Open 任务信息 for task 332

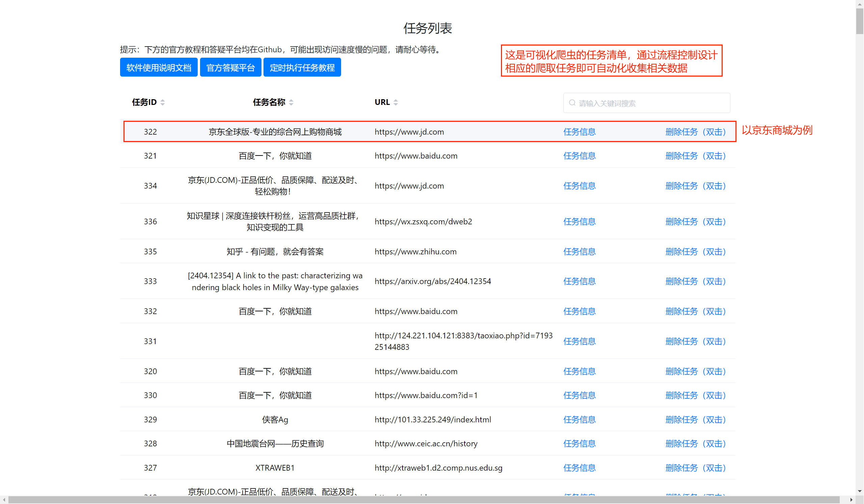(579, 311)
